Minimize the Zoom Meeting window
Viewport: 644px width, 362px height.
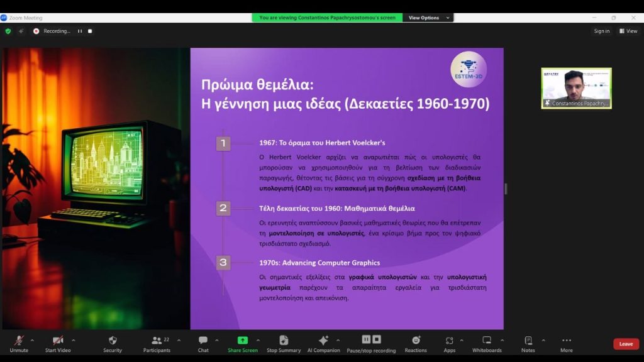(594, 18)
